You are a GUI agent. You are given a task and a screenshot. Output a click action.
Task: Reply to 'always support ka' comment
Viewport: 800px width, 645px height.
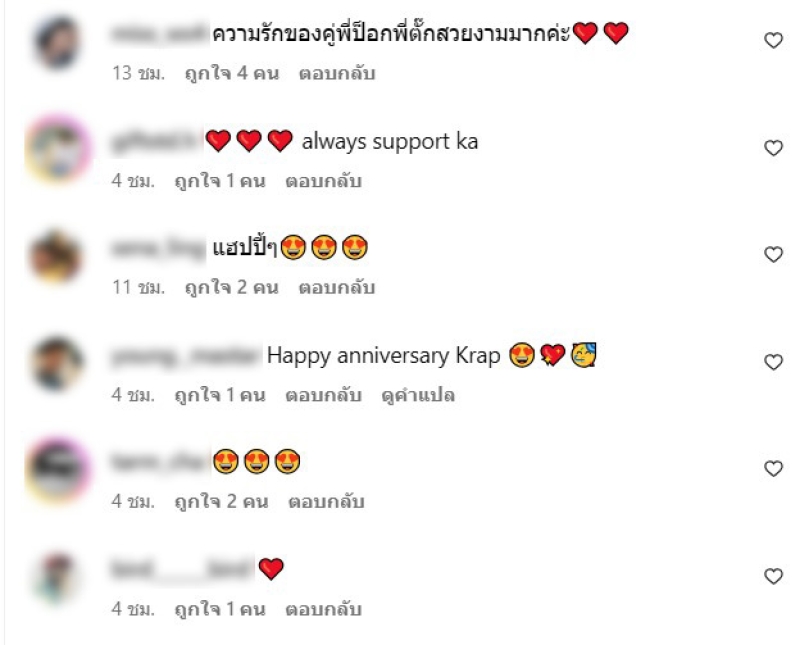click(323, 181)
